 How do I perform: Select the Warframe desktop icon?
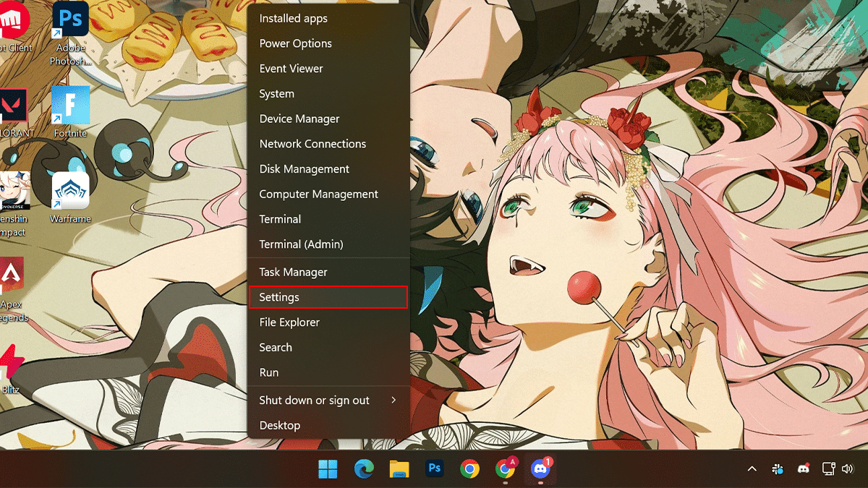[70, 192]
